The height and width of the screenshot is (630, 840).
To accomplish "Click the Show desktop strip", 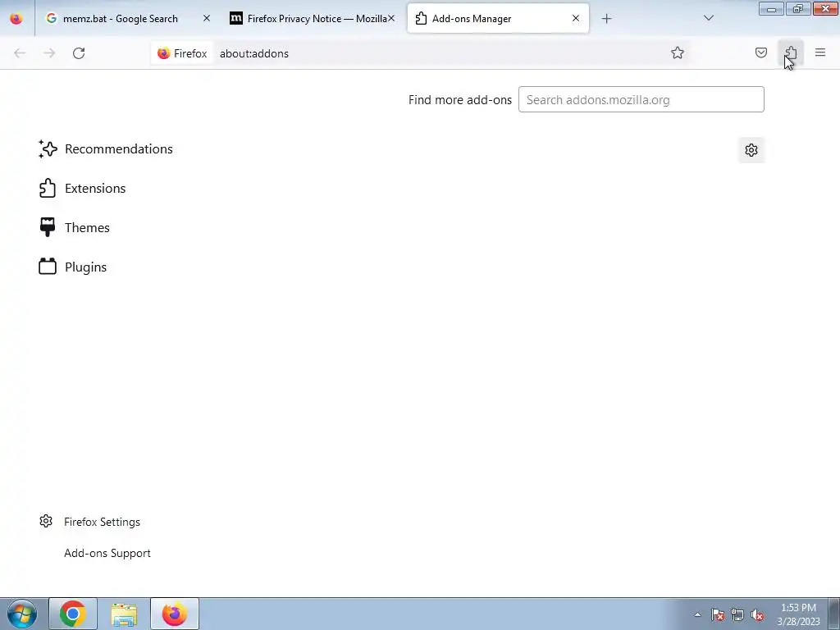I will 834,614.
